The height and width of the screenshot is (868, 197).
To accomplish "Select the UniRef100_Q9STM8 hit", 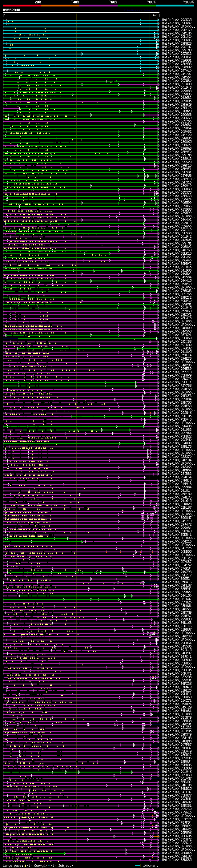I will (x=177, y=50).
